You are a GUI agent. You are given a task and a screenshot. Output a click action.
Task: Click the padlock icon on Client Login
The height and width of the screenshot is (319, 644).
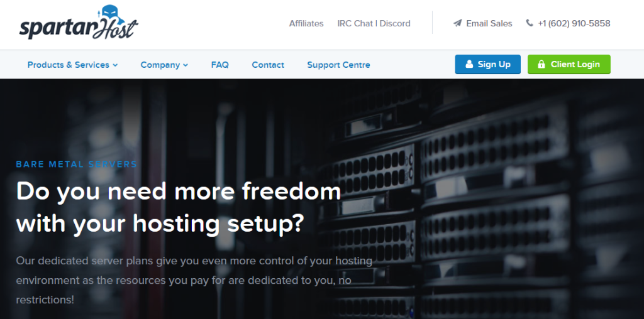tap(541, 65)
